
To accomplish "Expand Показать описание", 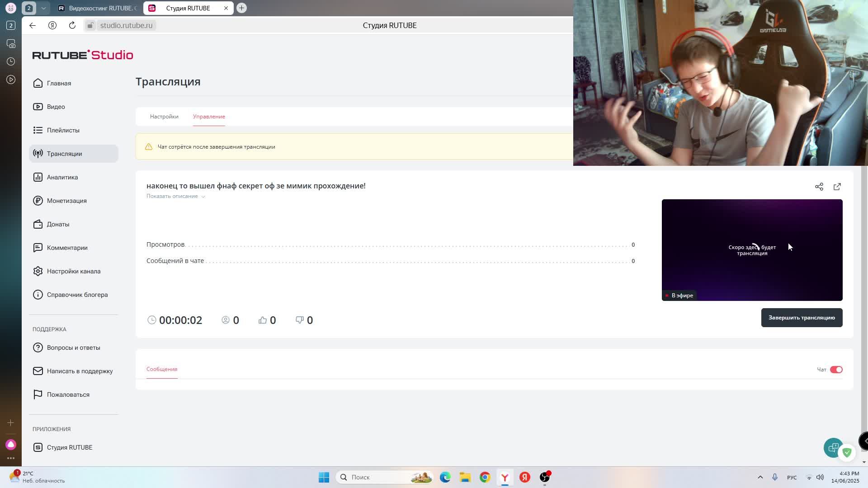I will [x=176, y=196].
